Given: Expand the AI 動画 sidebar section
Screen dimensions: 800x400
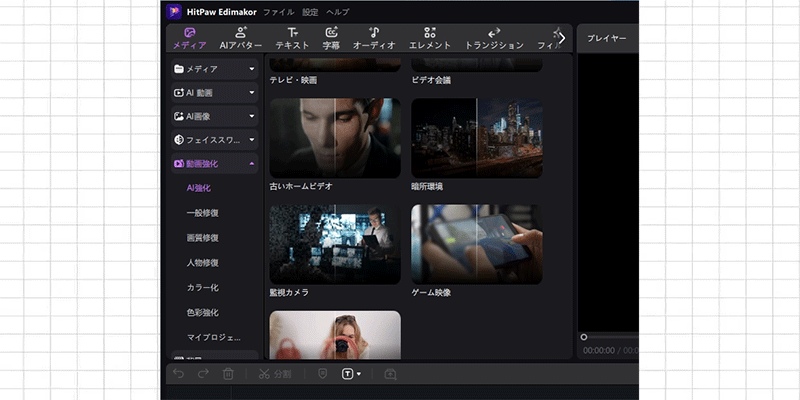Looking at the screenshot, I should pos(214,93).
